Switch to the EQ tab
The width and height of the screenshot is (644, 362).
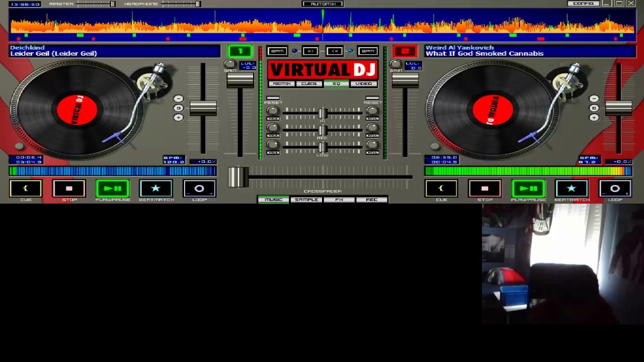336,84
